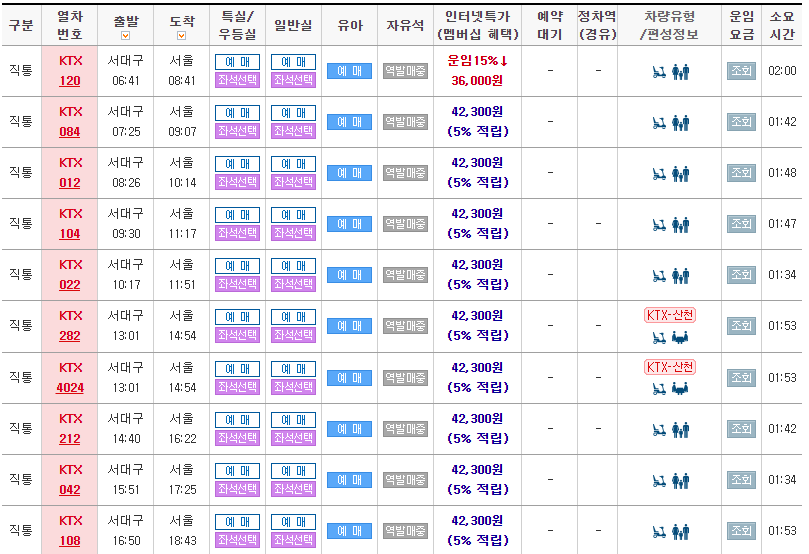View fare 조회 for KTX 012
The image size is (809, 554).
(x=741, y=173)
